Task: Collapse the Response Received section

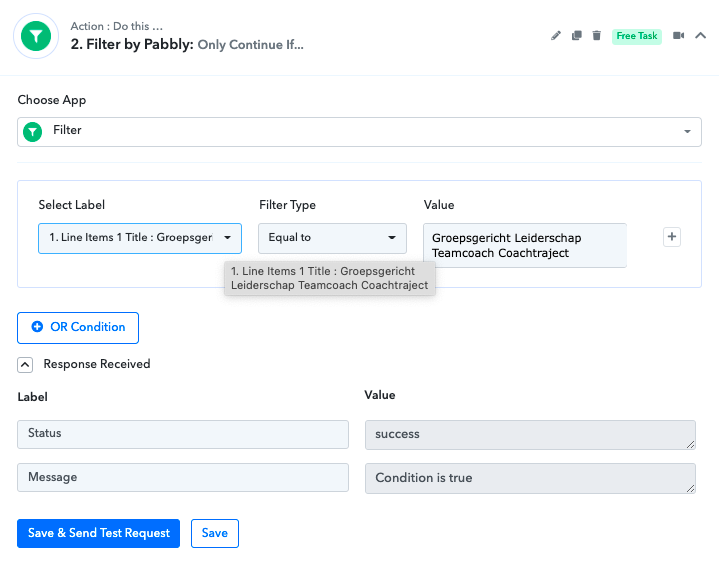Action: pos(25,365)
